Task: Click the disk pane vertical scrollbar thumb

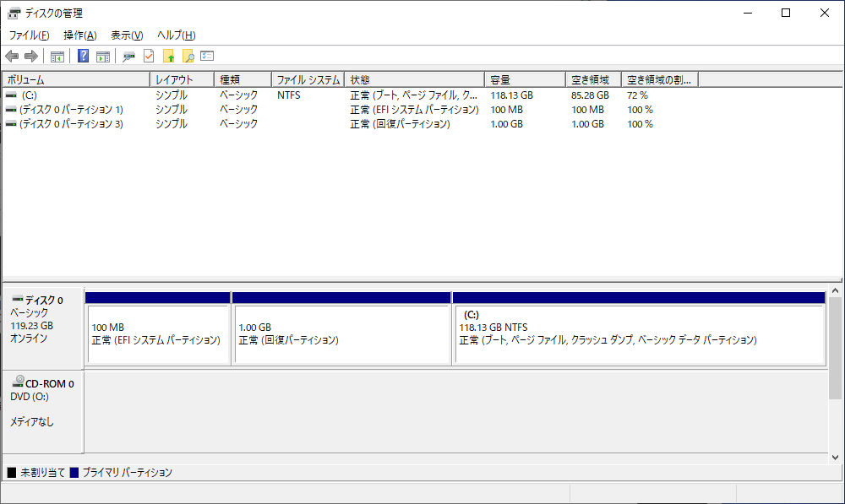Action: click(x=836, y=348)
